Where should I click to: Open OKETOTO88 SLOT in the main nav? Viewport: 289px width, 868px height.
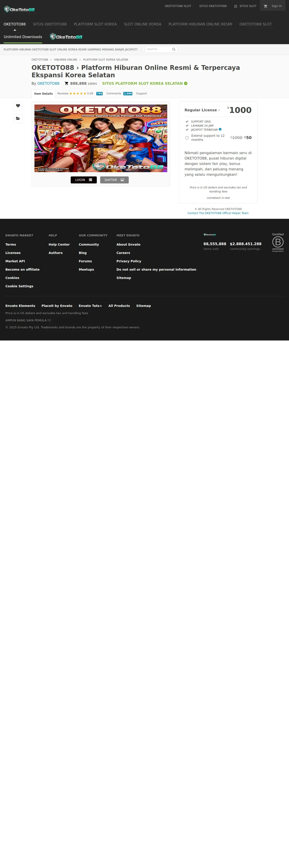pos(256,24)
